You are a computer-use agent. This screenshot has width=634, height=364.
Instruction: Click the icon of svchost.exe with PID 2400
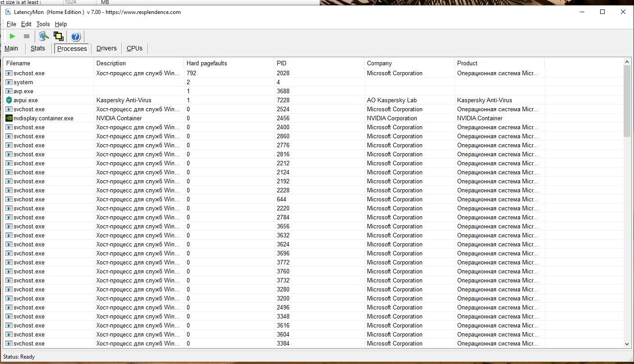[9, 127]
